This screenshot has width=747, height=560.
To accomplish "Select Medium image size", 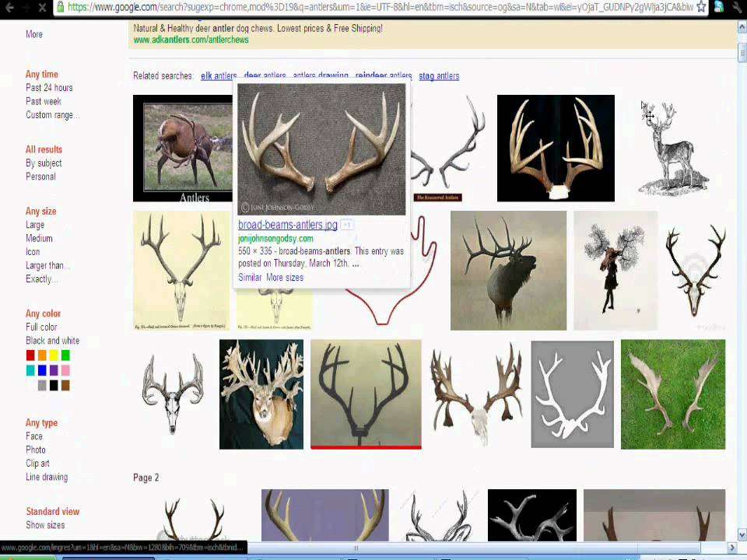I will pos(39,238).
